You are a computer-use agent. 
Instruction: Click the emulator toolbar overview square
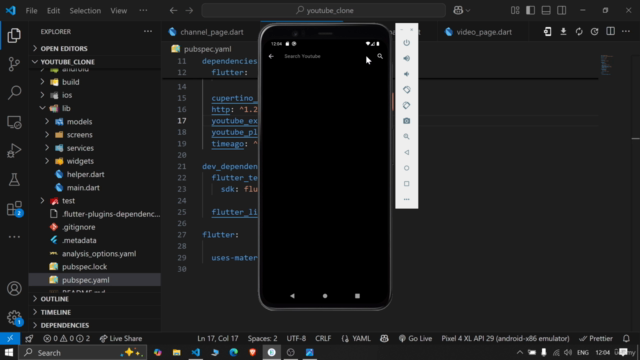[407, 184]
